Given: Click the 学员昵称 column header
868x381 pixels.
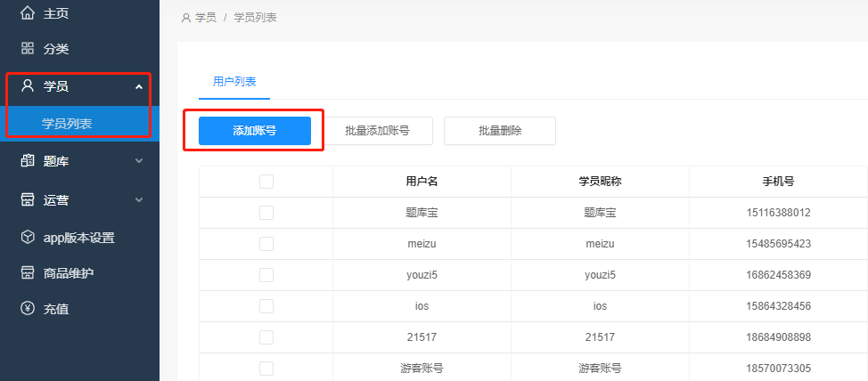Looking at the screenshot, I should click(x=600, y=182).
